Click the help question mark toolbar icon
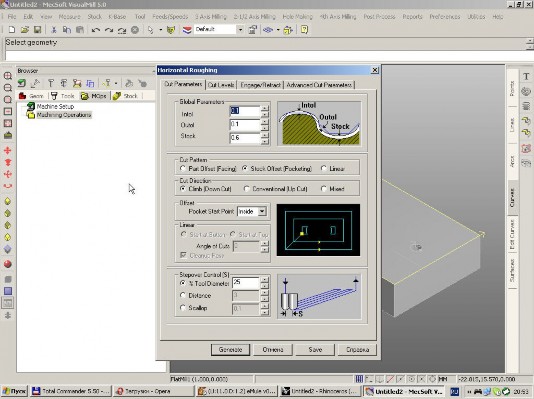534x399 pixels. pos(304,30)
